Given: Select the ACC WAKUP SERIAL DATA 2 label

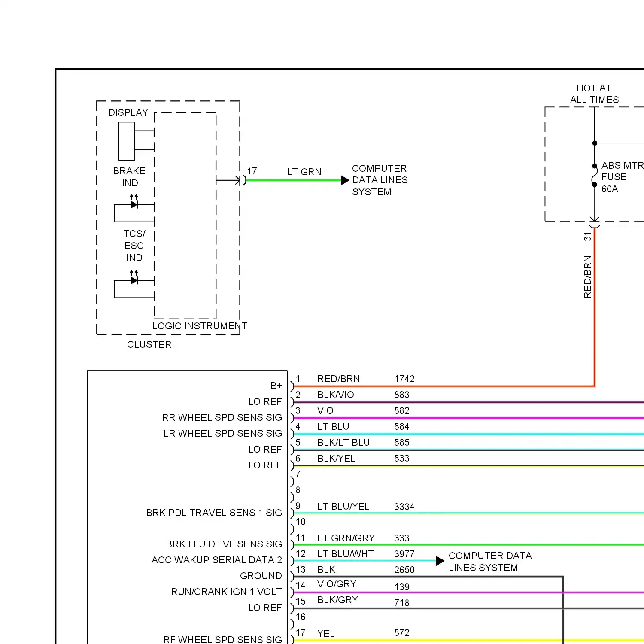Looking at the screenshot, I should pos(216,560).
